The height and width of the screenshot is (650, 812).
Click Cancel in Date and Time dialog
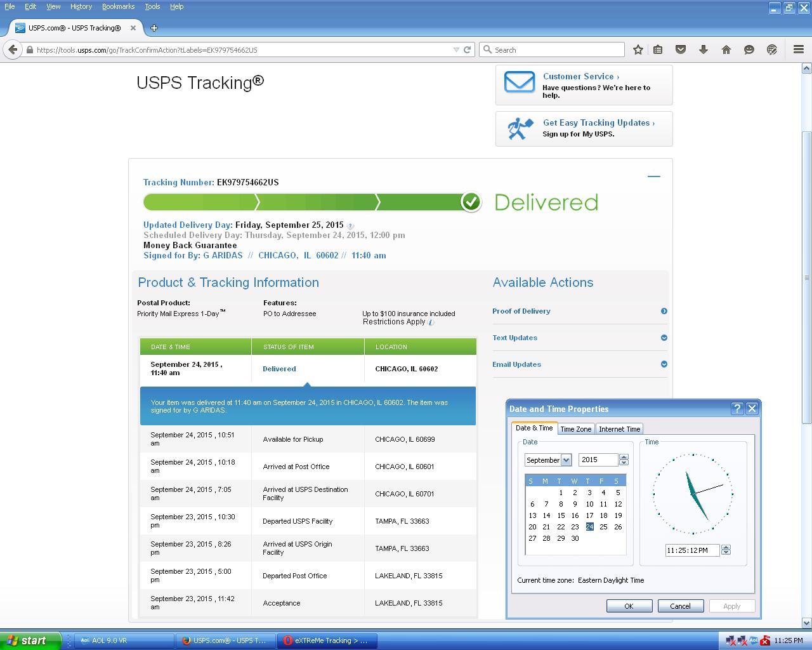pyautogui.click(x=680, y=606)
